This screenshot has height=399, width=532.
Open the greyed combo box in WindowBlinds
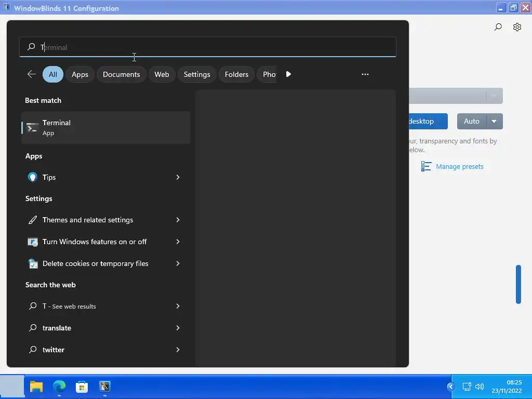coord(456,96)
